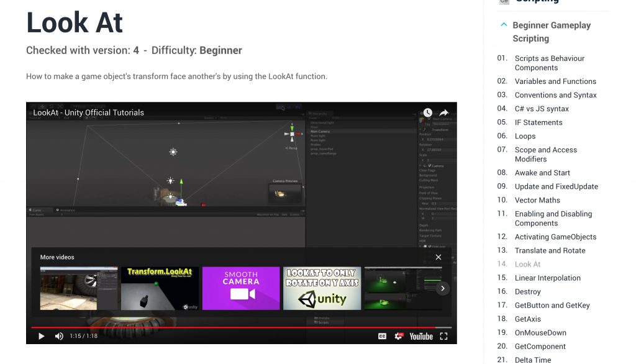
Task: Toggle closed captions with the CC icon
Action: (382, 336)
